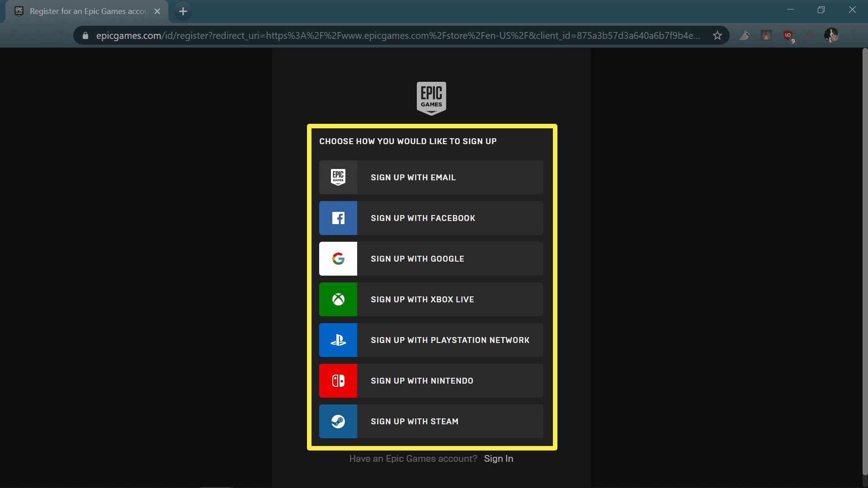View site security via the lock icon
868x488 pixels.
(85, 35)
